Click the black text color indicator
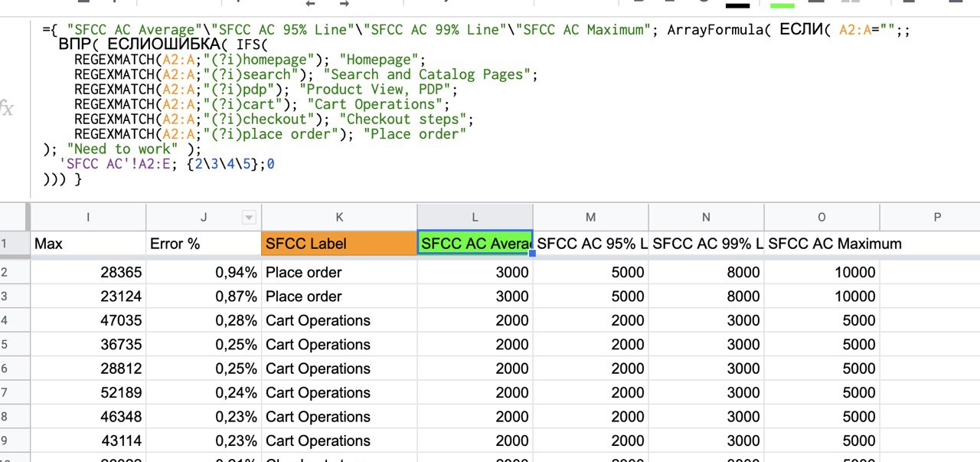The width and height of the screenshot is (980, 462). (x=737, y=5)
